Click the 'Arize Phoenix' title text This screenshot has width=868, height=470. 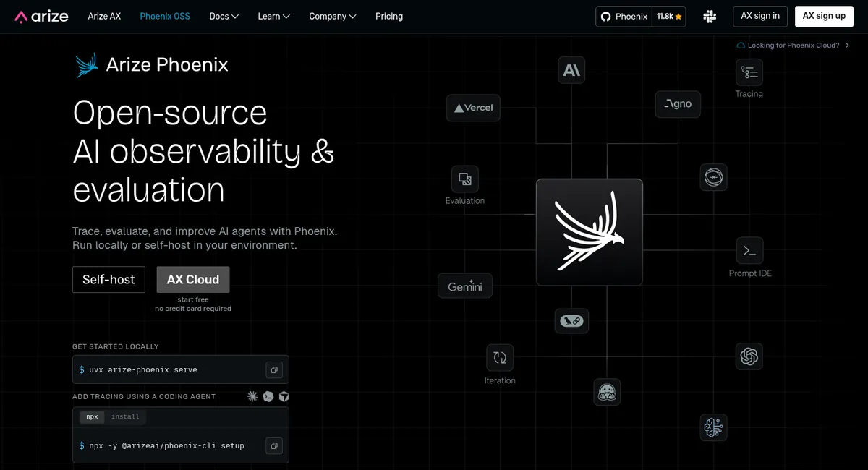pos(167,64)
